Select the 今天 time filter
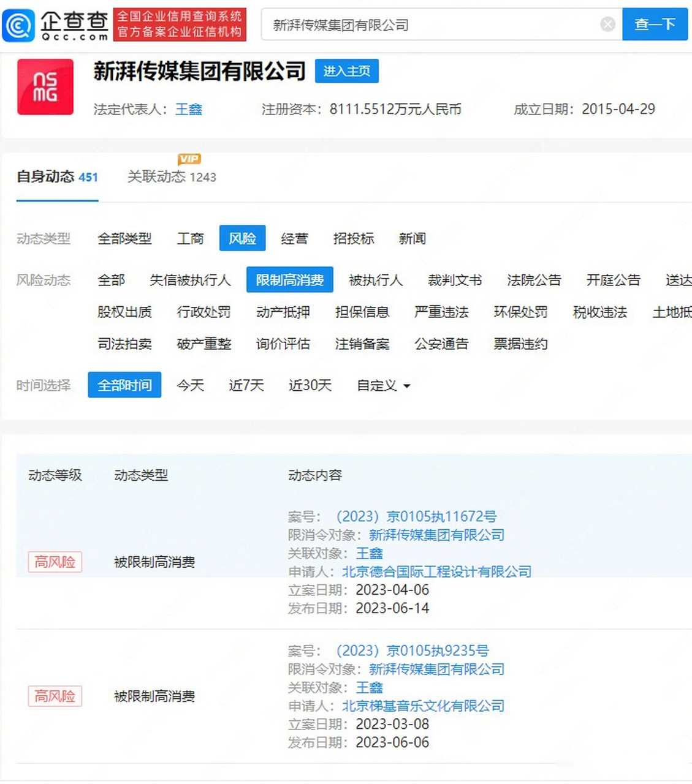The height and width of the screenshot is (784, 692). click(x=190, y=385)
